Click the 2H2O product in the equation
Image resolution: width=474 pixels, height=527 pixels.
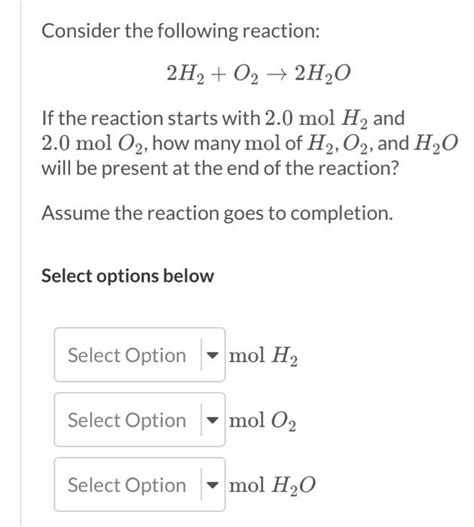pos(322,74)
